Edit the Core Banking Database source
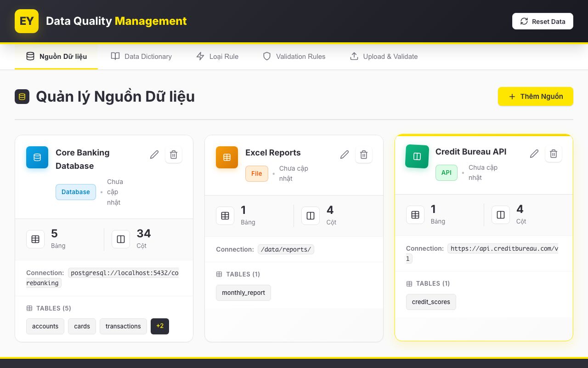The width and height of the screenshot is (588, 368). coord(154,155)
